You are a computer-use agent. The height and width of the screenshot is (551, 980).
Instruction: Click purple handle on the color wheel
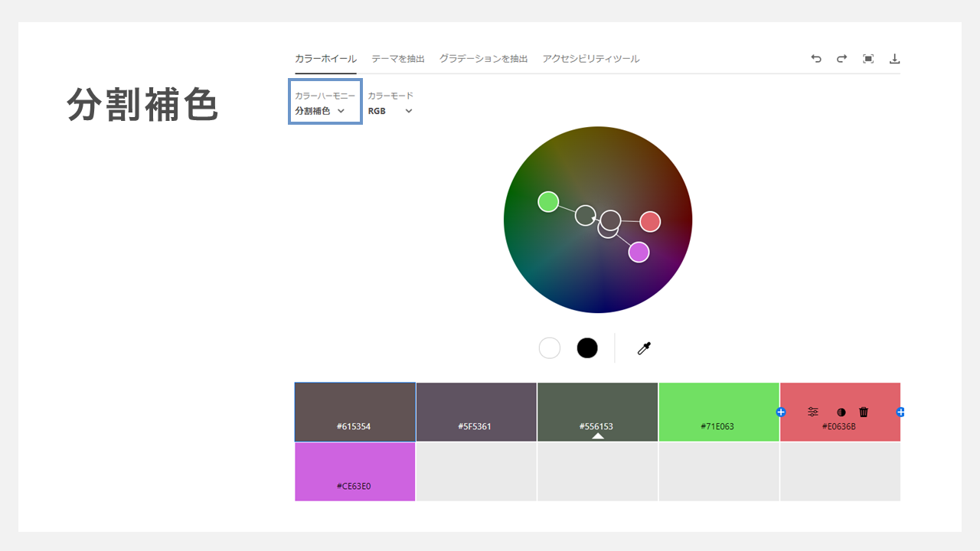tap(639, 252)
